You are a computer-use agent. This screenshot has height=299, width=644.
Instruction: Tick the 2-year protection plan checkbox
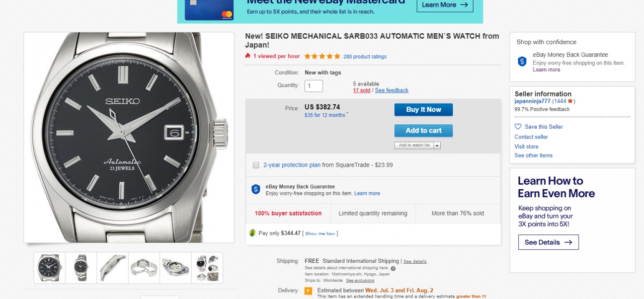click(x=256, y=165)
